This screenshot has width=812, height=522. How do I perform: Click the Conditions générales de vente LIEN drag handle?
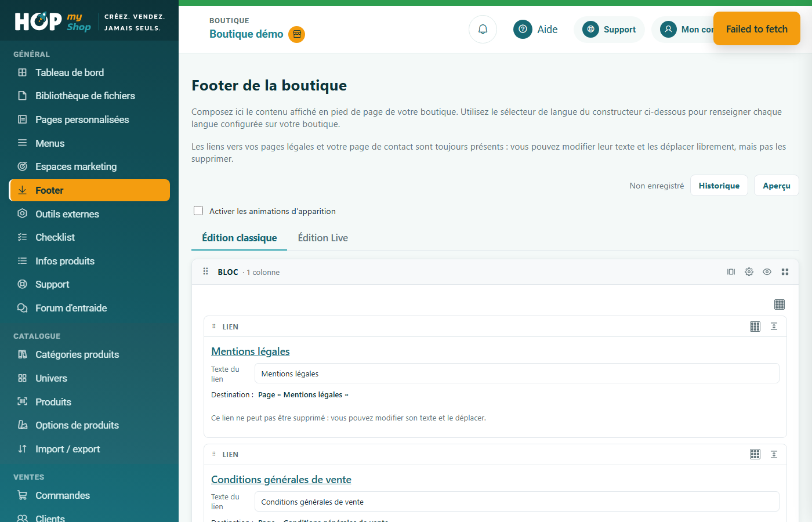pos(214,454)
